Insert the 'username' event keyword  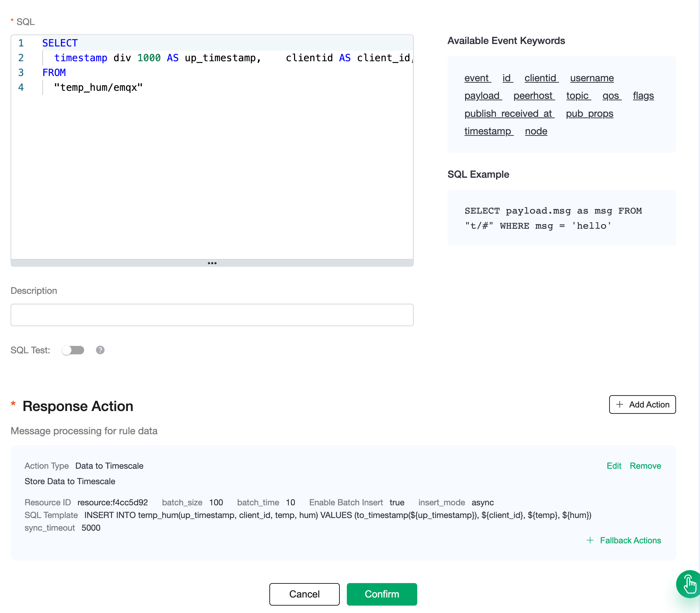(x=592, y=78)
